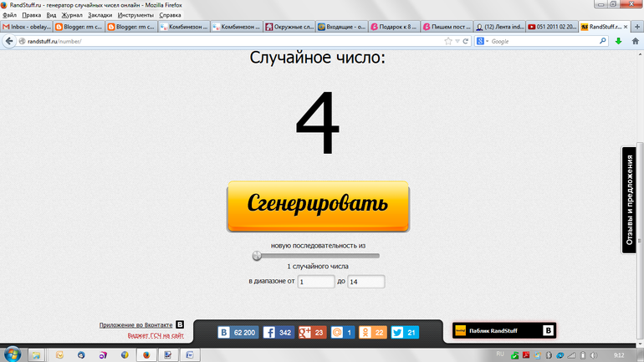Switch to the Пишем пост tab
The image size is (644, 362).
[447, 27]
